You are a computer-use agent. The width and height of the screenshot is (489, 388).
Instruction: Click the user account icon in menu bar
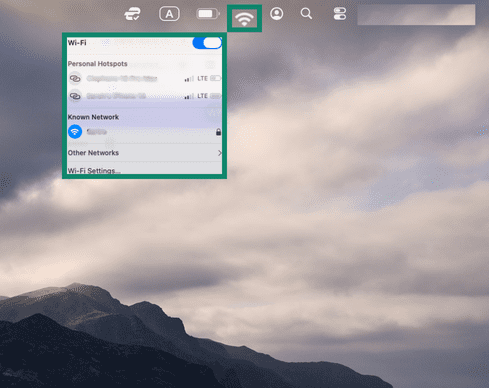click(x=276, y=14)
